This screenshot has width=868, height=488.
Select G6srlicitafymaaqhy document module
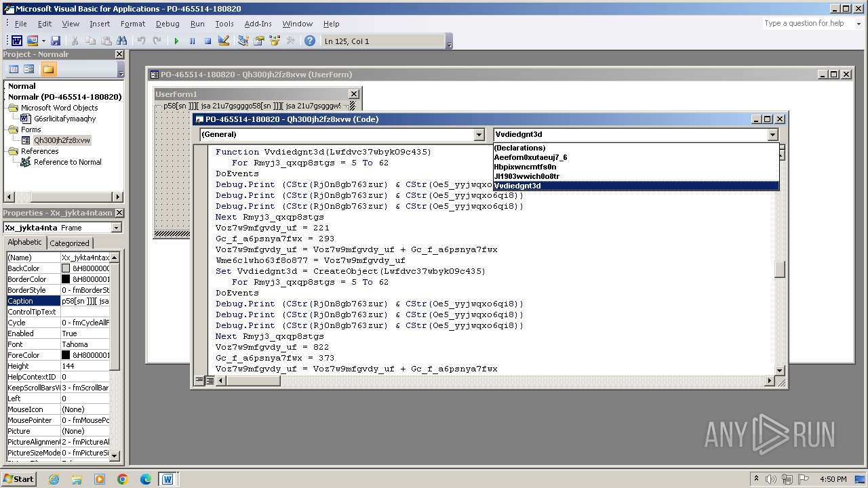coord(65,119)
